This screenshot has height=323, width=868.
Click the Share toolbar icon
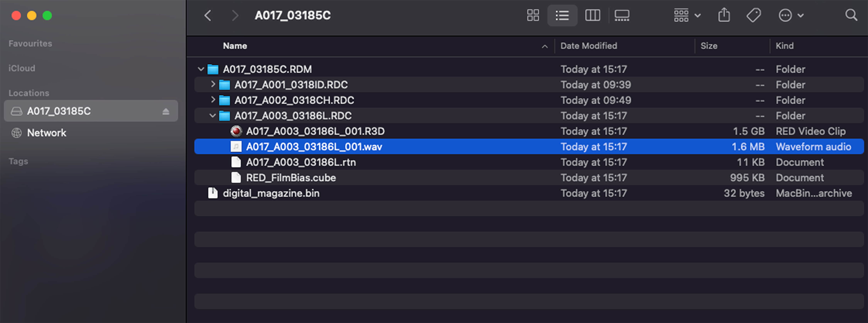[x=724, y=15]
